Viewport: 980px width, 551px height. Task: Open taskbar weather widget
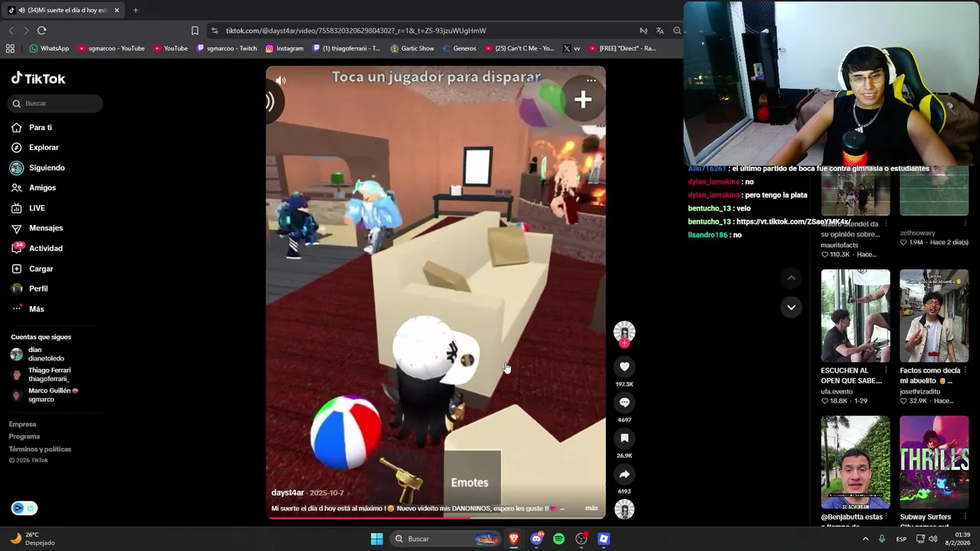[x=32, y=539]
